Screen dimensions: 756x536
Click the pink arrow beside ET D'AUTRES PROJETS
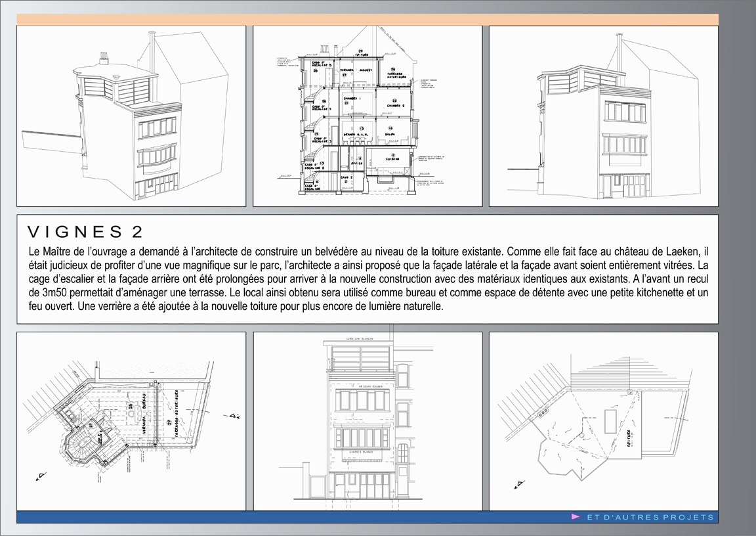point(575,517)
